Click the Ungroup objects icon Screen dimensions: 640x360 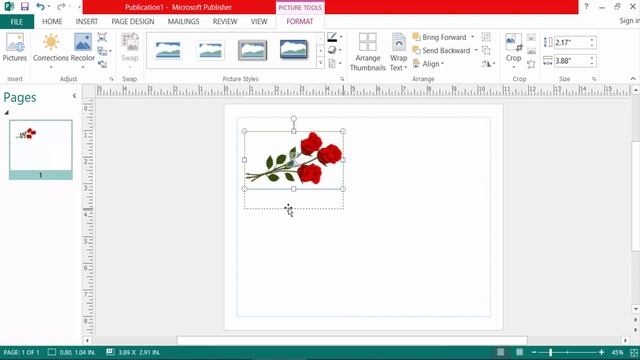(x=486, y=50)
